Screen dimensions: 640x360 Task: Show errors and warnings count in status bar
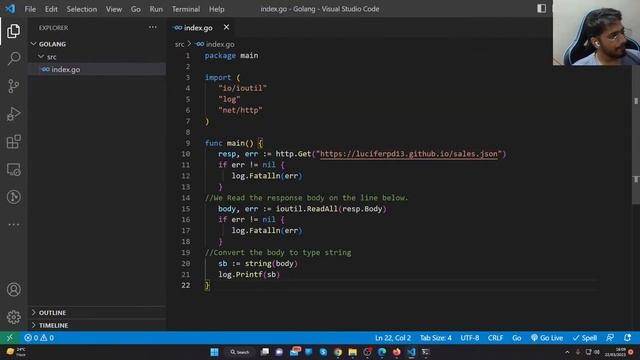(39, 338)
